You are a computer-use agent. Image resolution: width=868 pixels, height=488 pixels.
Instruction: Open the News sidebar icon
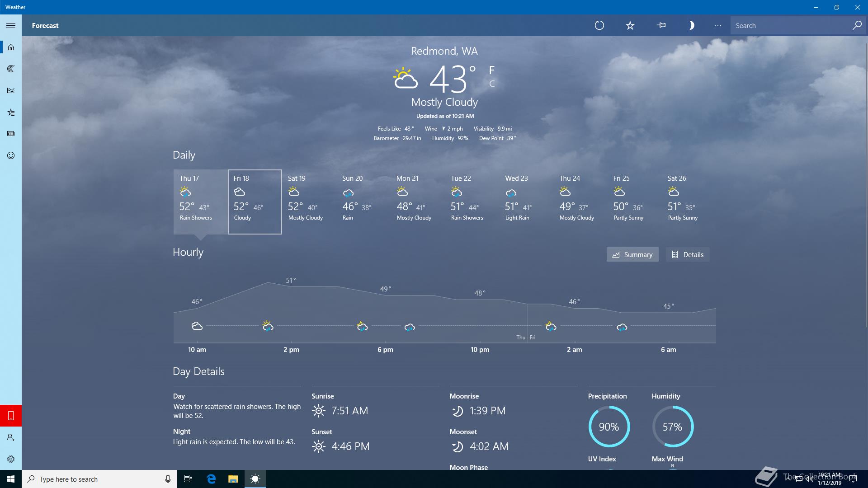click(x=11, y=134)
